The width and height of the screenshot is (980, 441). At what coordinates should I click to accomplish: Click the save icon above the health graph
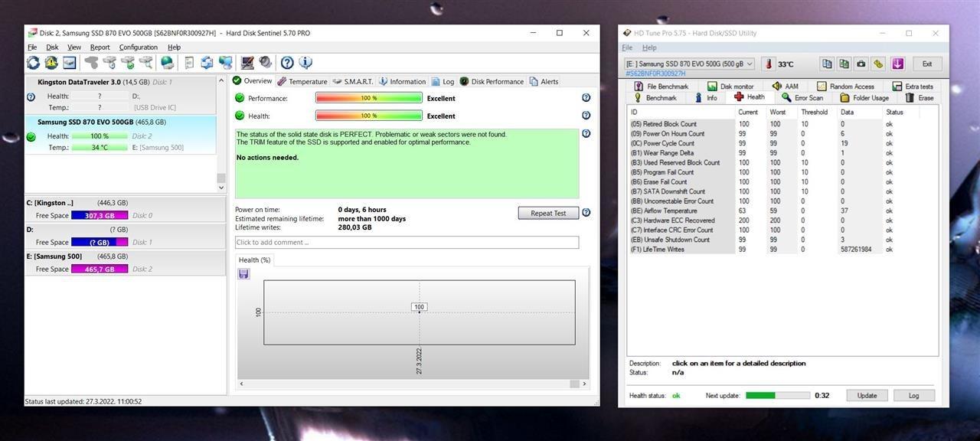pyautogui.click(x=243, y=273)
